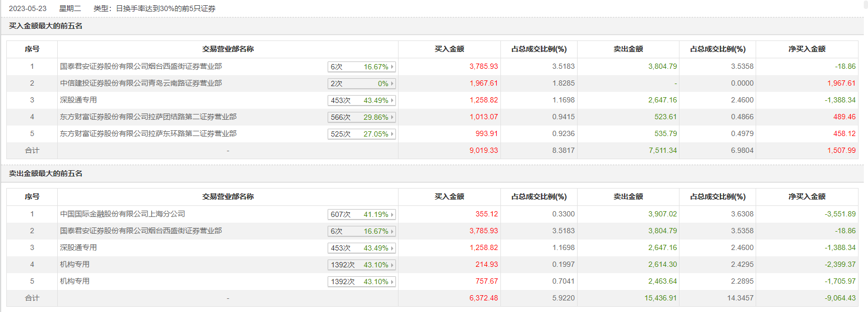The image size is (868, 312).
Task: Expand "6次 16.67%" dropdown in the buy table
Action: pyautogui.click(x=361, y=67)
